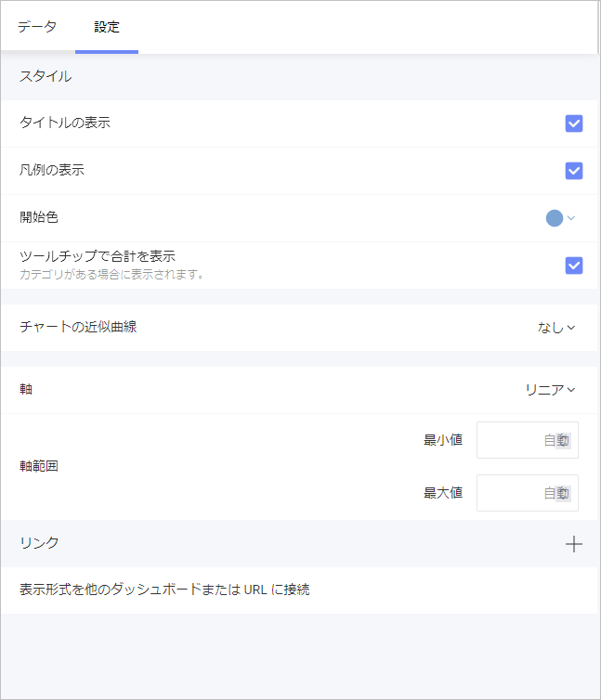The width and height of the screenshot is (601, 700).
Task: Click the 最小値 label
Action: [x=443, y=440]
